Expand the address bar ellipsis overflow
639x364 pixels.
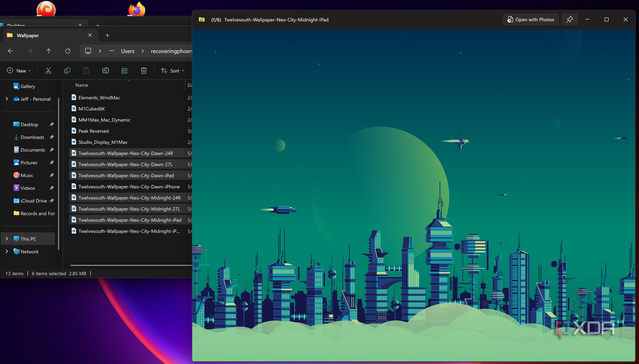click(x=112, y=51)
